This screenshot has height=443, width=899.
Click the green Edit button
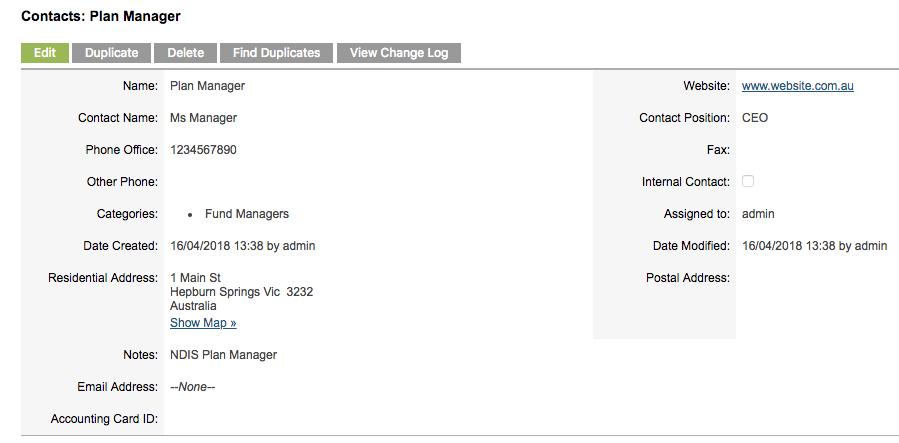pyautogui.click(x=45, y=53)
